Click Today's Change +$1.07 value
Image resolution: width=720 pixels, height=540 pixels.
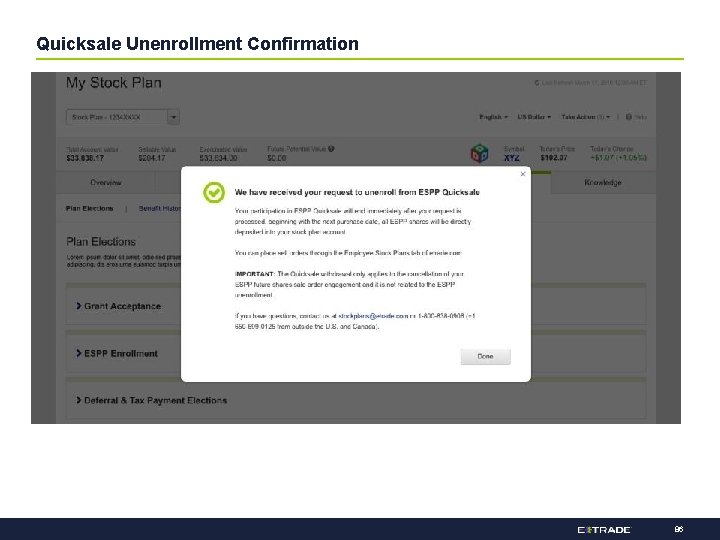pos(618,158)
